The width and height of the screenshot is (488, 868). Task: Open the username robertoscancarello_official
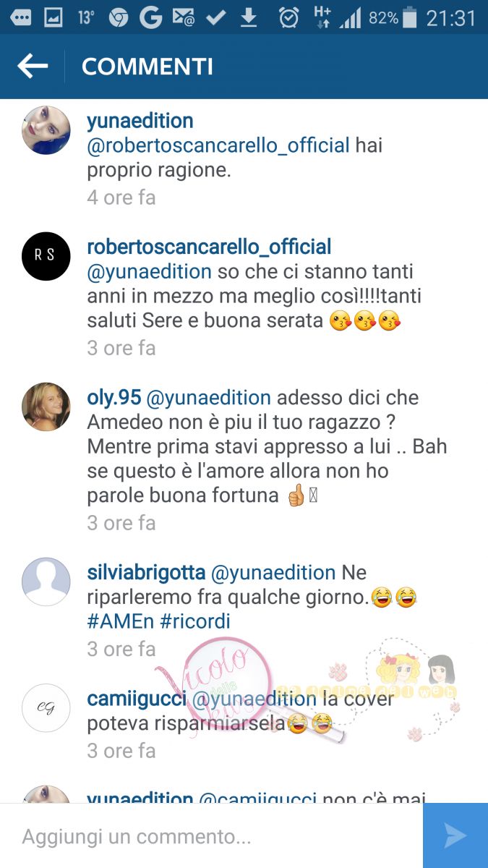pyautogui.click(x=209, y=247)
